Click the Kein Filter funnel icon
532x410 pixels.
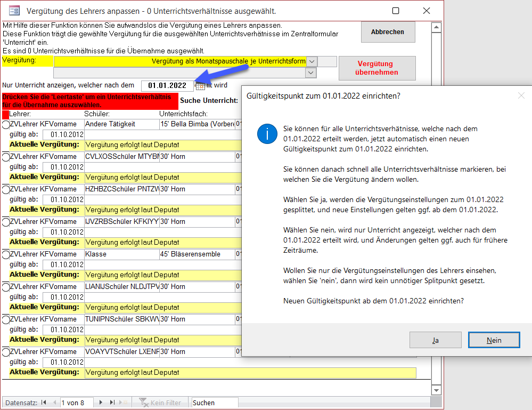point(143,403)
